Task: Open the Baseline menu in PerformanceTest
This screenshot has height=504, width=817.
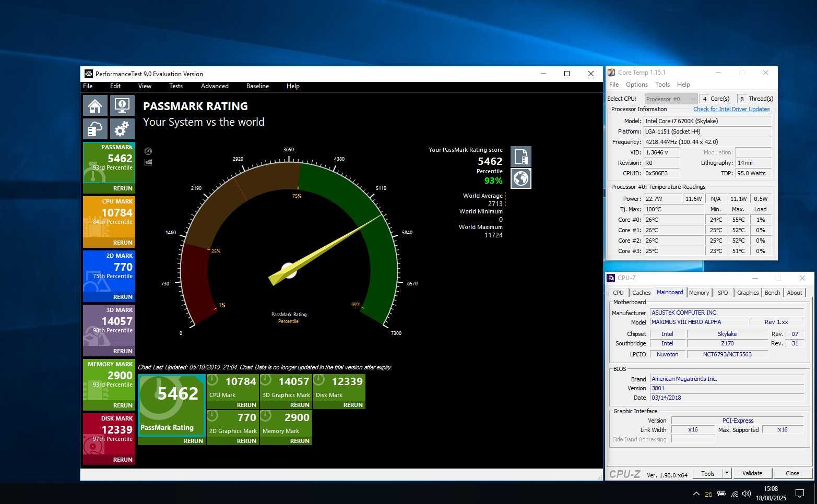Action: coord(257,86)
